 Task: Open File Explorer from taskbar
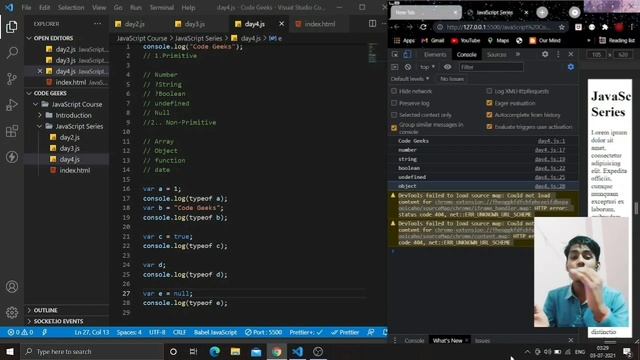pos(235,351)
